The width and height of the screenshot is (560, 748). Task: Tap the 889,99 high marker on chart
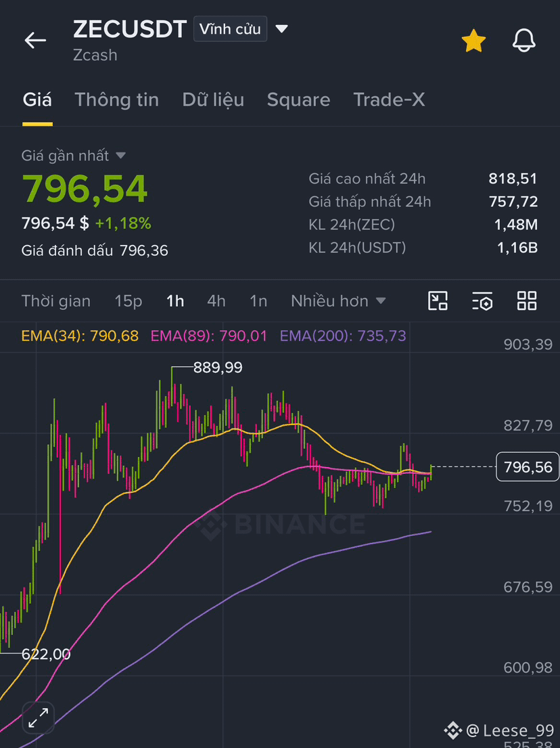coord(218,368)
